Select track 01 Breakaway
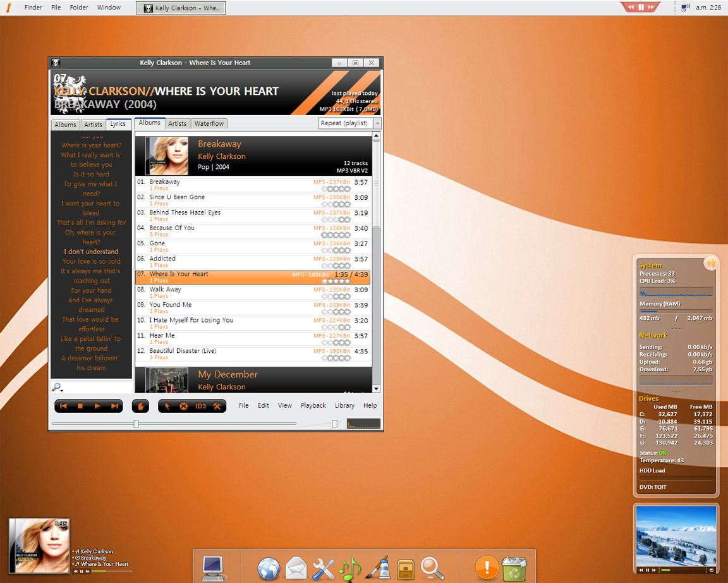Image resolution: width=728 pixels, height=583 pixels. [253, 185]
